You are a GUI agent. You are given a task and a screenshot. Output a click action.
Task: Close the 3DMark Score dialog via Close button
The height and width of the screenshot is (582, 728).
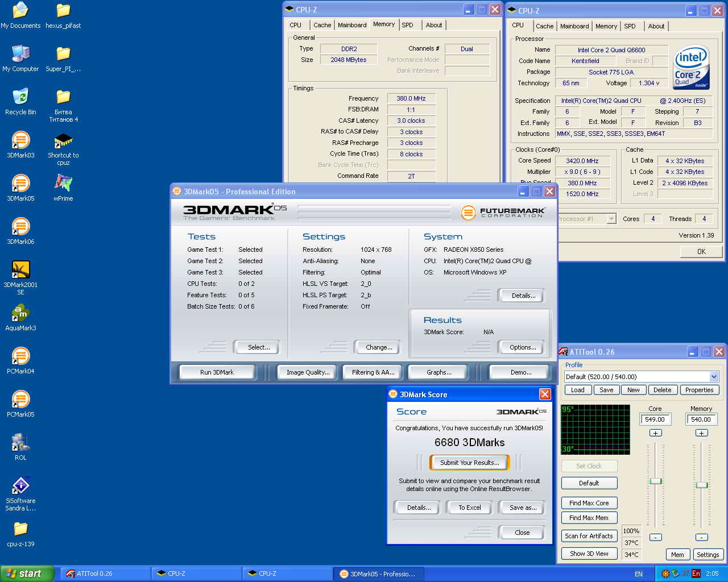tap(522, 533)
